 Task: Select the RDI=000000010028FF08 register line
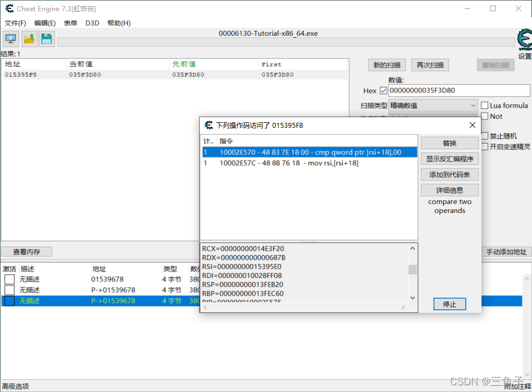[242, 276]
